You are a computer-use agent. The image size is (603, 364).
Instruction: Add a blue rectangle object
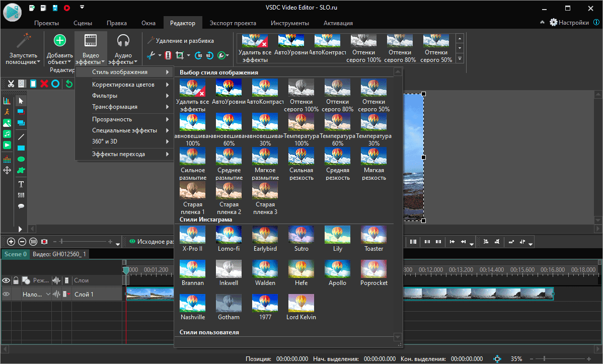(21, 148)
